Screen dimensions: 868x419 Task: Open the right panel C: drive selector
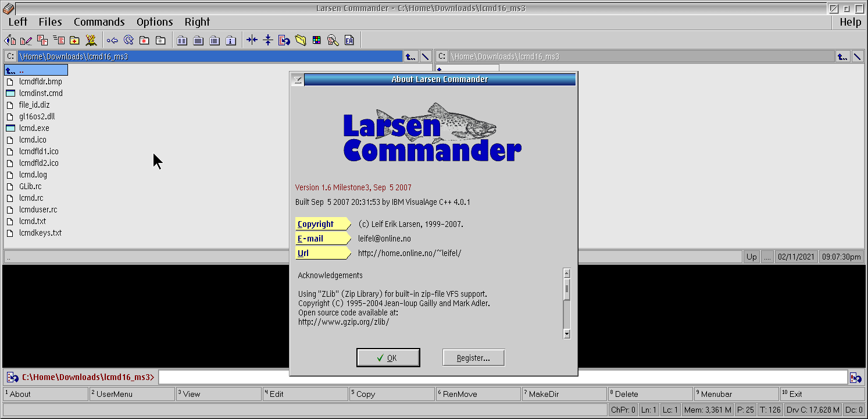point(442,56)
